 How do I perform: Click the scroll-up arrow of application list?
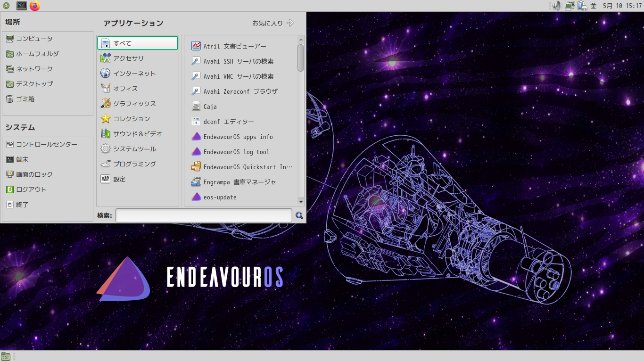(301, 39)
